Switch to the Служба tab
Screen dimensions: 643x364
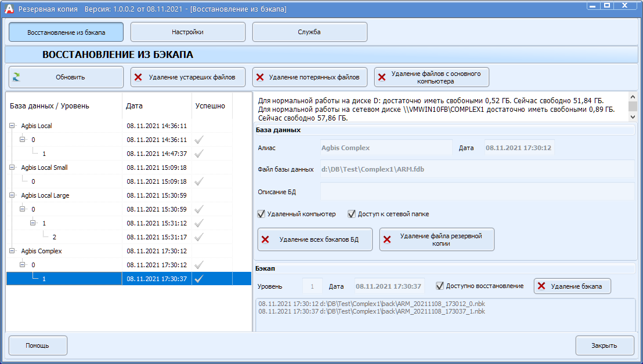[x=310, y=32]
